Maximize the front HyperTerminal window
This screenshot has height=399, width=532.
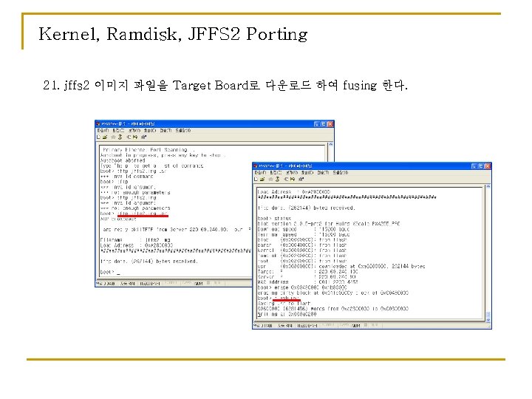pos(481,166)
